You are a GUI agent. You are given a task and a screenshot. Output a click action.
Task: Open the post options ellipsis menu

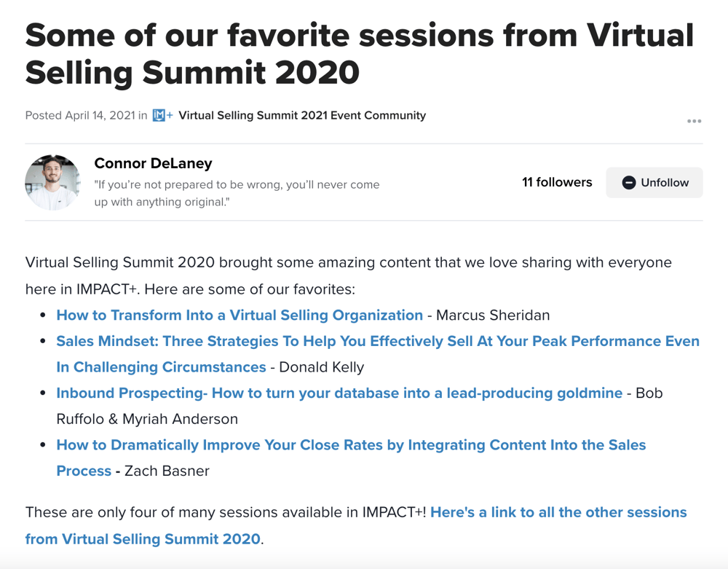[694, 121]
